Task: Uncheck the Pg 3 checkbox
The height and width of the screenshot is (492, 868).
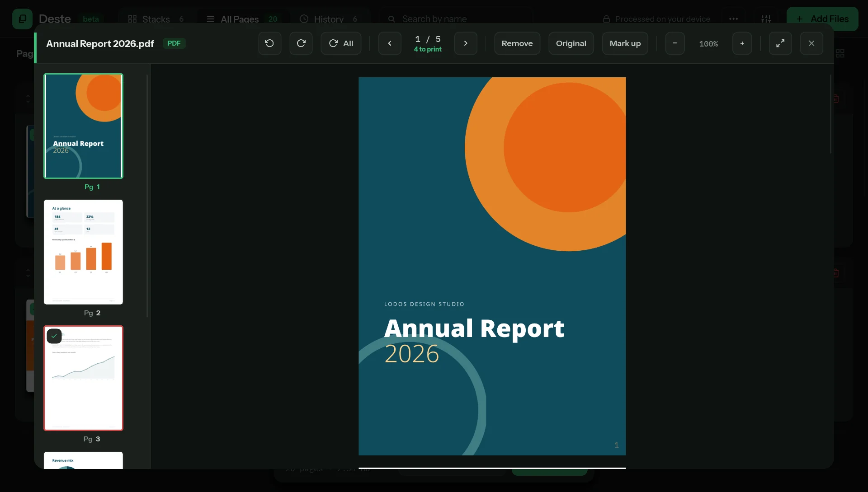Action: pos(54,336)
